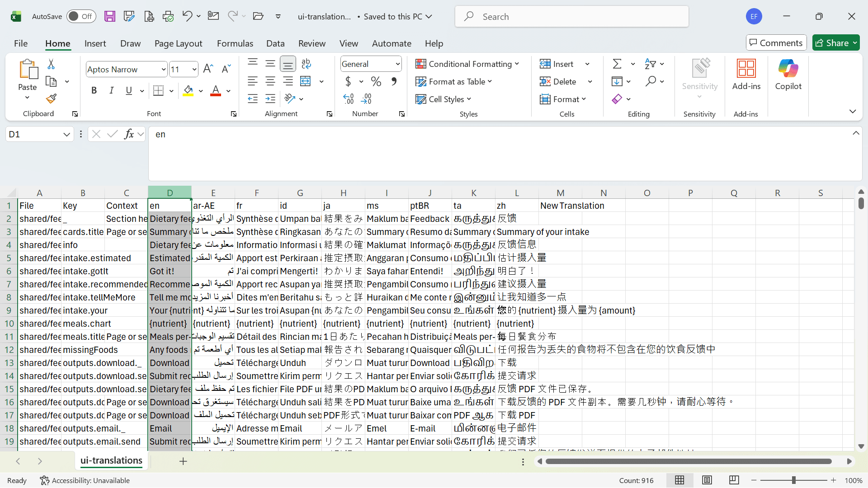This screenshot has height=488, width=868.
Task: Select the Merge and Center icon
Action: pos(306,81)
